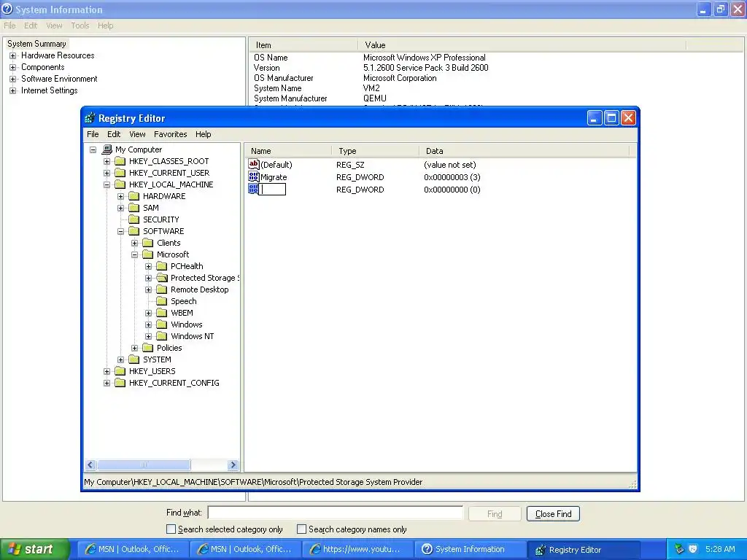Expand Hardware Resources in System Information
Image resolution: width=747 pixels, height=560 pixels.
click(13, 55)
